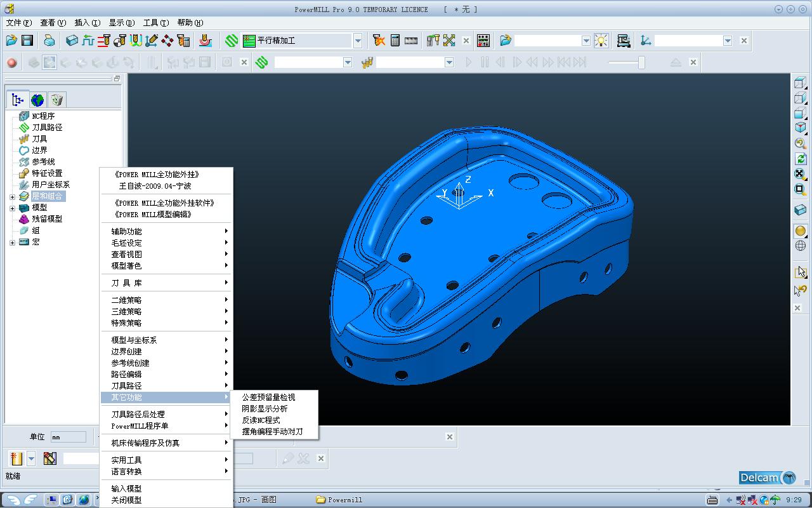The width and height of the screenshot is (812, 508).
Task: Click the Delcam logo button
Action: pos(768,478)
